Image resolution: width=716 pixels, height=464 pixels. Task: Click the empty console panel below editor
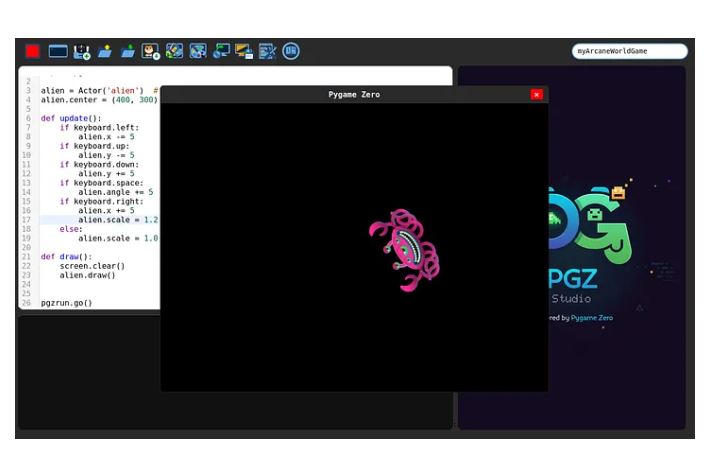pos(90,370)
